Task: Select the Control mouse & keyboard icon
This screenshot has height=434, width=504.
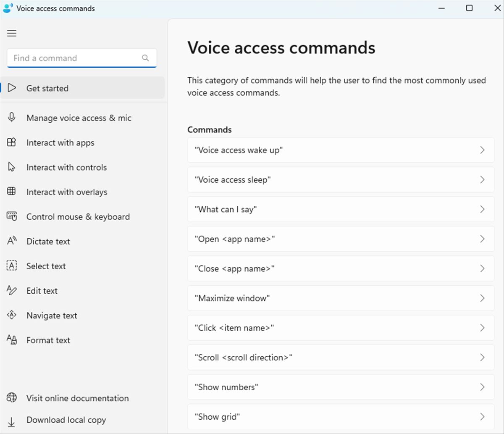Action: click(x=11, y=216)
